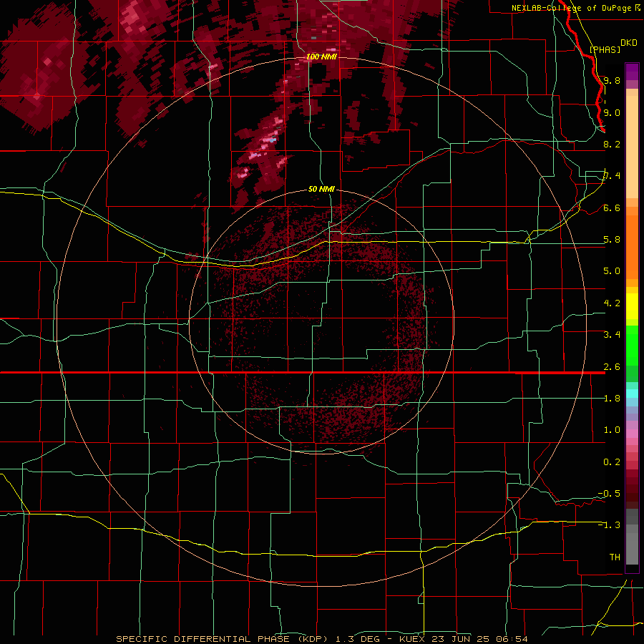Click the 5.0 value on the color scale
This screenshot has width=644, height=644.
click(612, 271)
